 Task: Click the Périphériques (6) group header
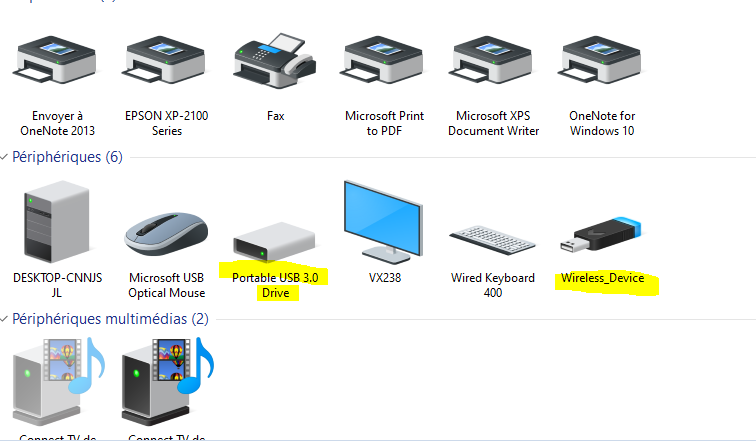point(68,157)
